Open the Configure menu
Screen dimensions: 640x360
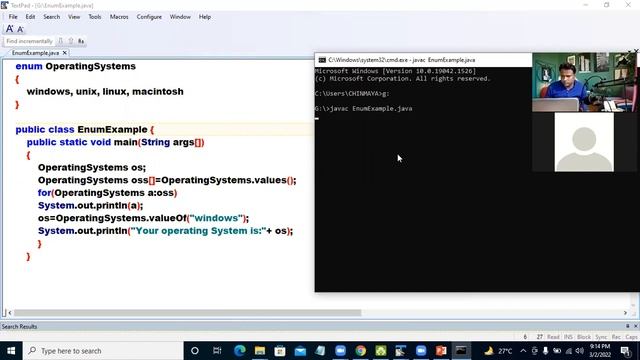coord(149,17)
